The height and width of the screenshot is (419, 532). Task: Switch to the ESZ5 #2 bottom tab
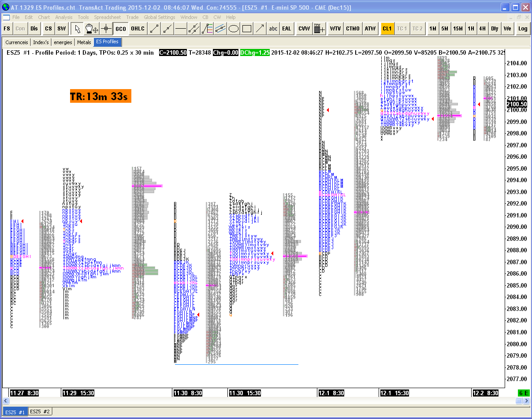click(x=40, y=412)
